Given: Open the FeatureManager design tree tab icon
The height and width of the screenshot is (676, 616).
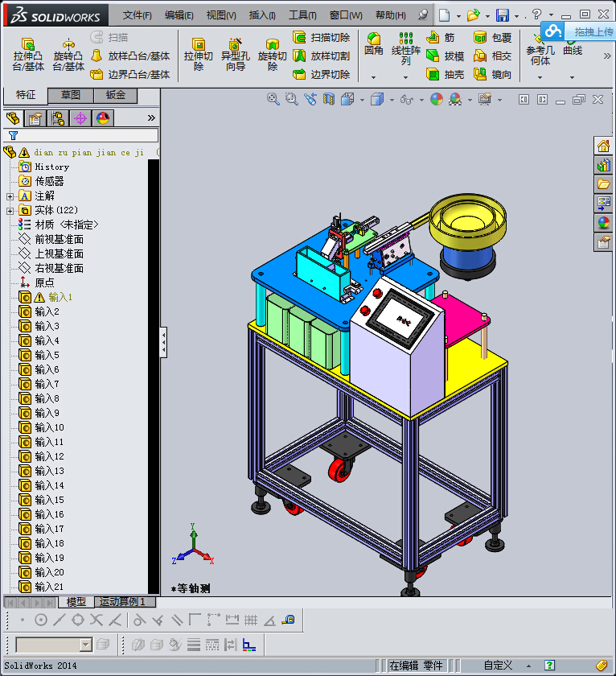Looking at the screenshot, I should coord(13,117).
